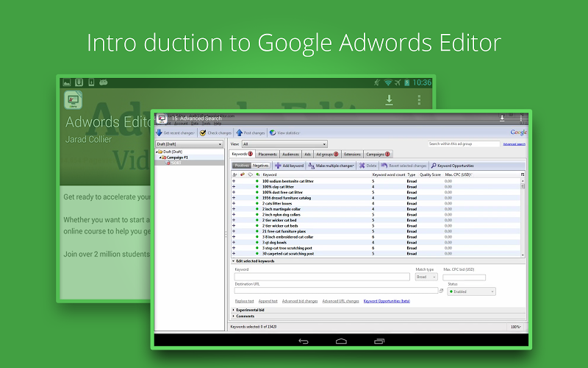
Task: Click the Search within this ad group field
Action: point(464,144)
